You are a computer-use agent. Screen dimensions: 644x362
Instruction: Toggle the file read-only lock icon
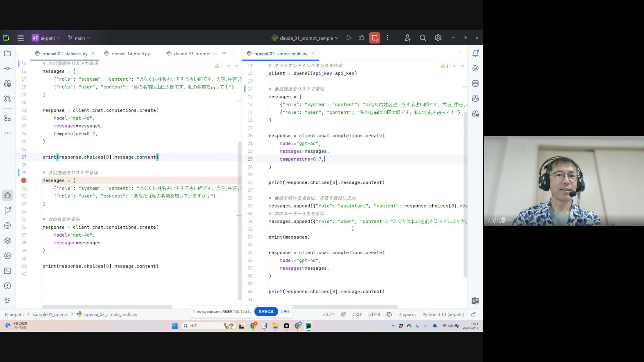474,314
